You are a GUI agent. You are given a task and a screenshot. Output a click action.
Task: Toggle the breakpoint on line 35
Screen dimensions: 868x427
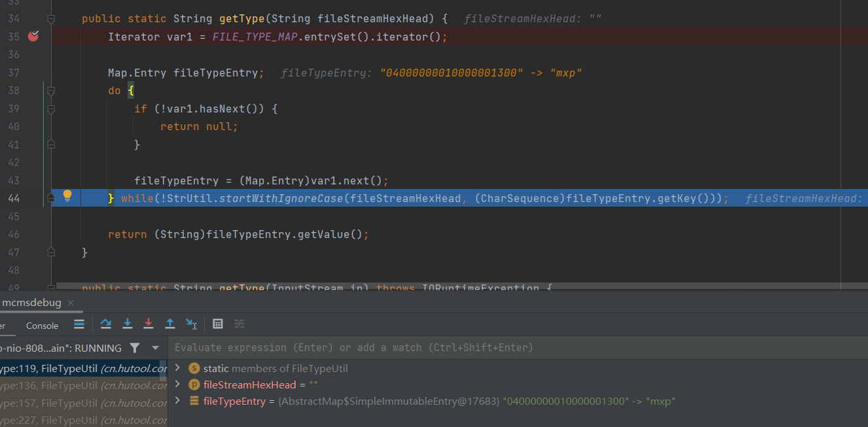coord(33,37)
